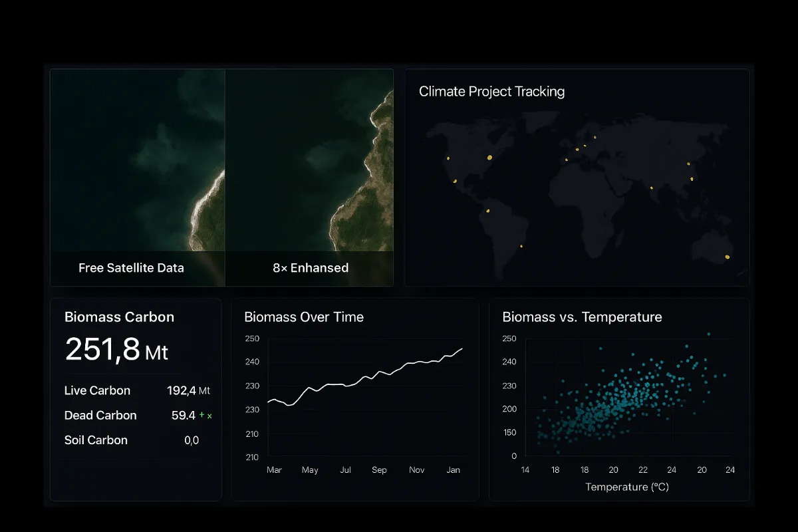Select the project marker in southern South America
This screenshot has height=532, width=798.
521,246
